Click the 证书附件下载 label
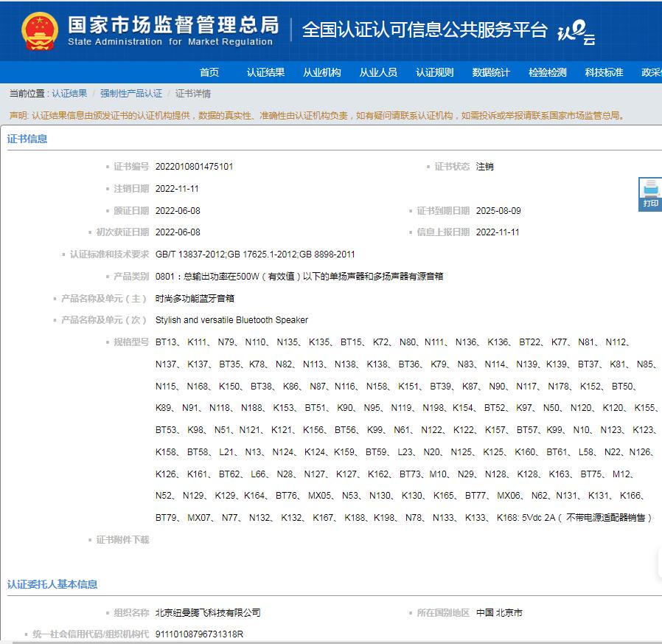662x644 pixels. [x=122, y=540]
